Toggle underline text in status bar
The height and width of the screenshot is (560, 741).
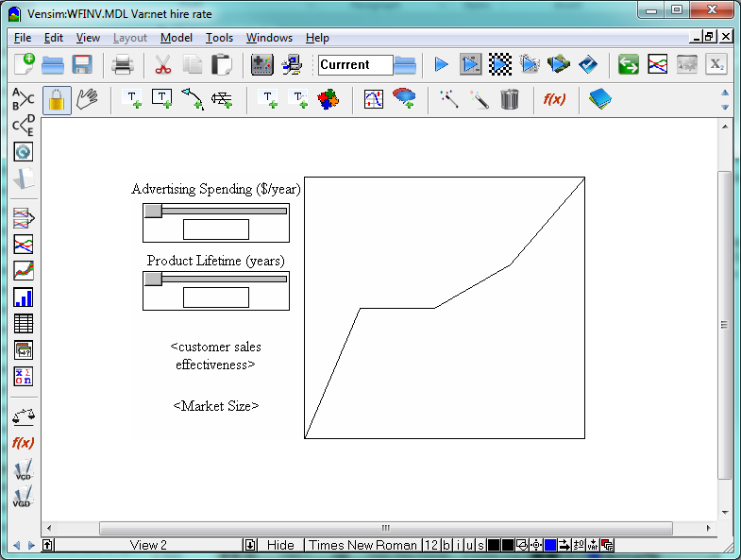point(470,545)
